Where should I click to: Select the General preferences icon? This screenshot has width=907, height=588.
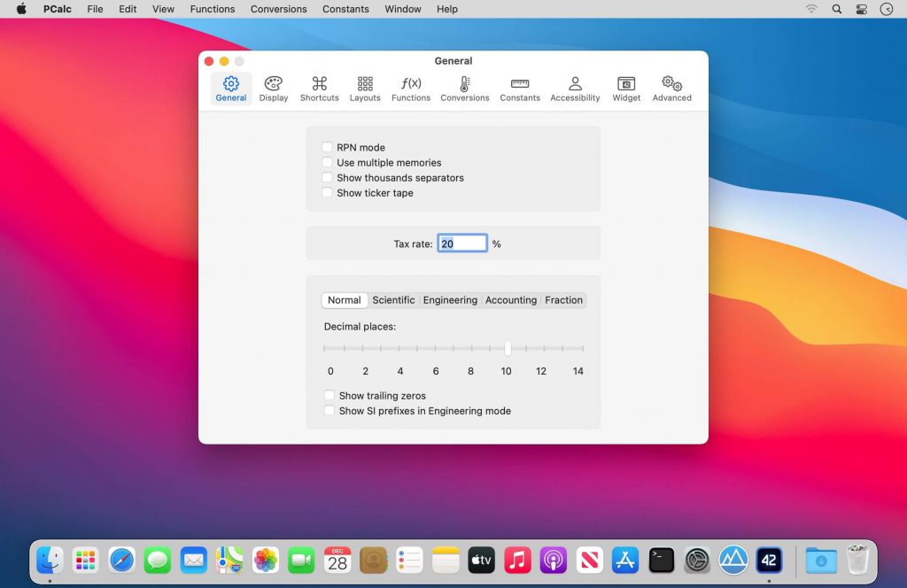point(230,88)
